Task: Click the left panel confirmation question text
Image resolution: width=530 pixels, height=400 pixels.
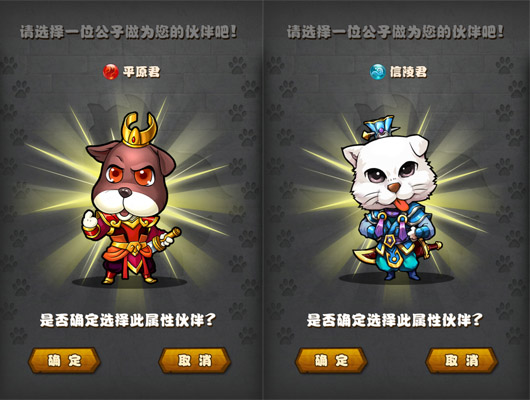Action: pos(128,320)
